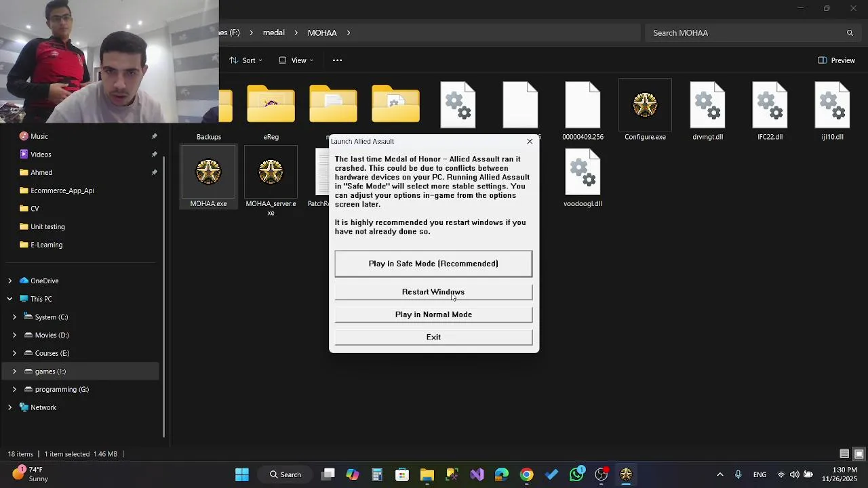Open the Ahmed pinned folder
Screen dimensions: 868x488
[41, 173]
